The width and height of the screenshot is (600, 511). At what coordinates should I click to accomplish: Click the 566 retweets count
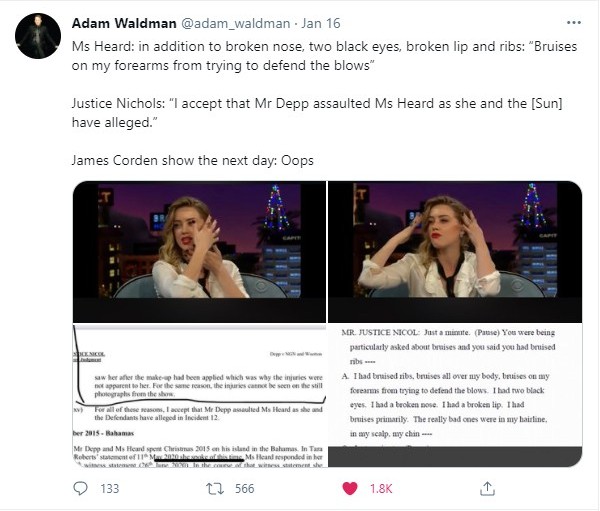[x=245, y=489]
